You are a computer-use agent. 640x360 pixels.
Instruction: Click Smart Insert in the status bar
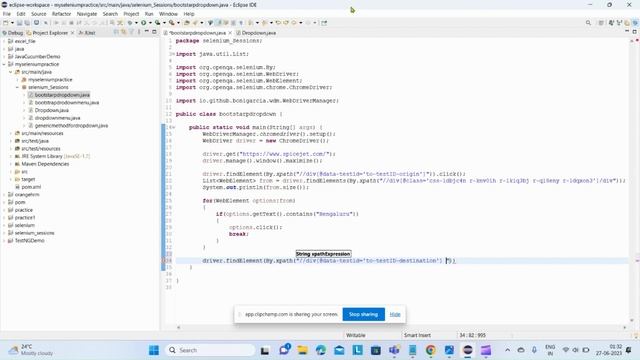(x=417, y=335)
